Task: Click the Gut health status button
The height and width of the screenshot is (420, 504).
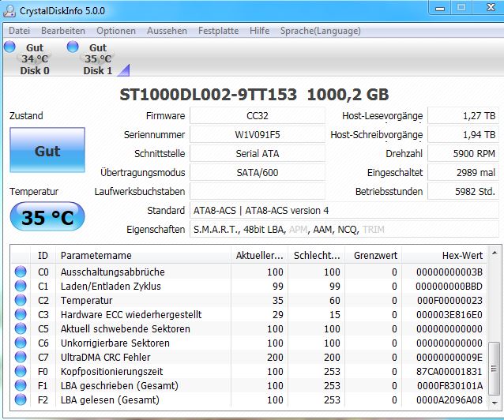Action: pos(47,150)
